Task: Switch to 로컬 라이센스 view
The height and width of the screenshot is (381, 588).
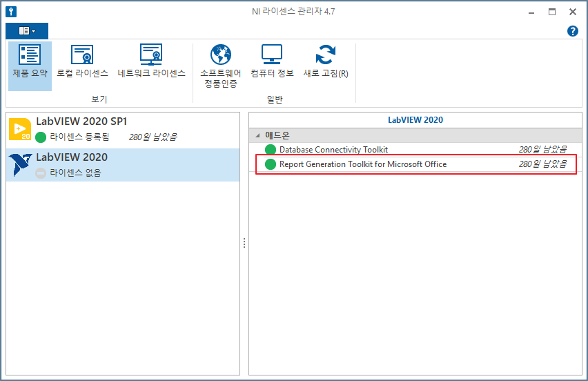Action: [x=82, y=61]
